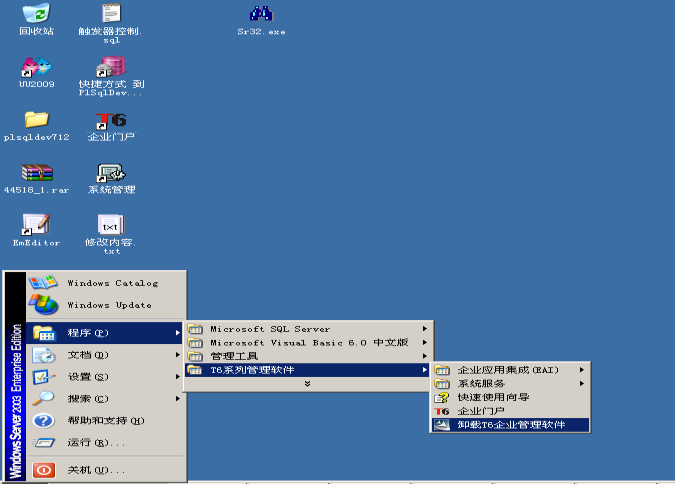Open 系统管理 desktop shortcut
Screen dimensions: 675x484
[110, 173]
